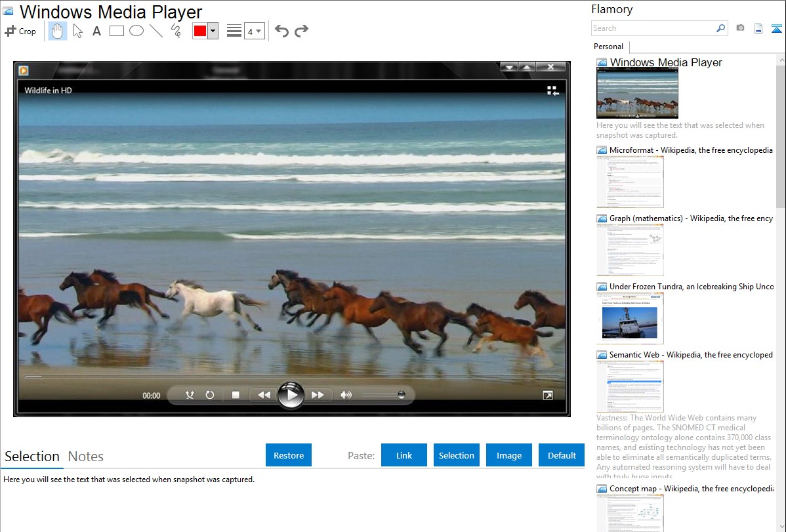Screen dimensions: 786x532
Task: Click the red color swatch
Action: pos(200,31)
